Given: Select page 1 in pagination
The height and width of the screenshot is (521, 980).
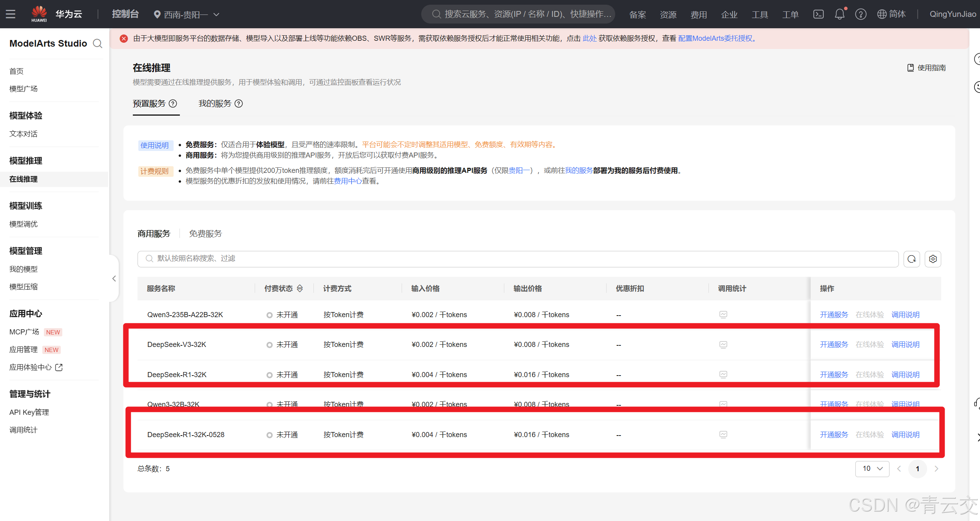Looking at the screenshot, I should pyautogui.click(x=917, y=469).
